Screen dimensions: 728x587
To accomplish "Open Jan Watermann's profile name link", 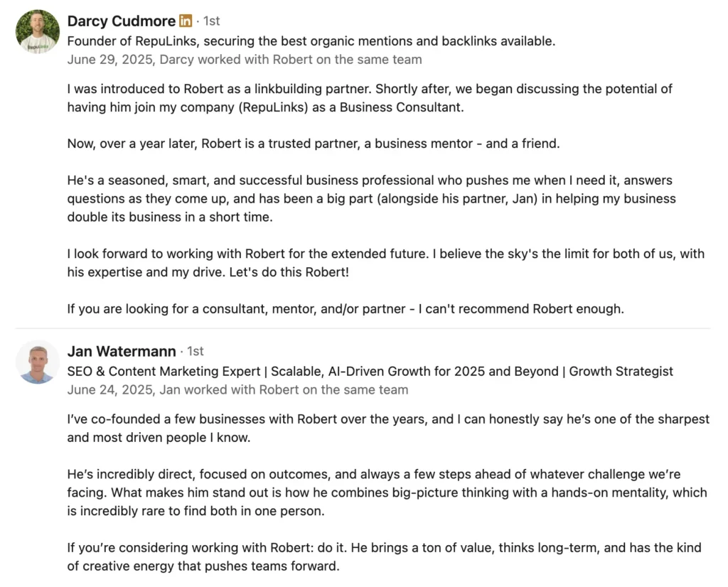I will [122, 351].
